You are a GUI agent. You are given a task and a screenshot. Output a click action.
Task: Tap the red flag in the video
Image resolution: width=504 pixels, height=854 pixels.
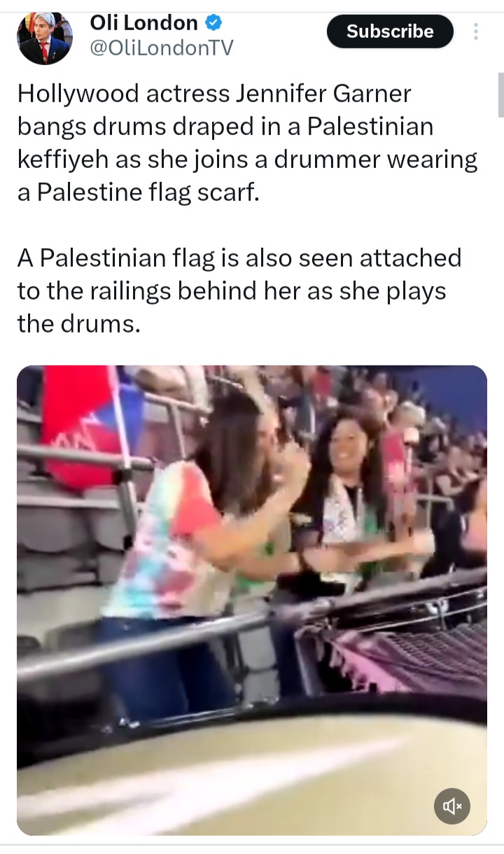coord(83,426)
